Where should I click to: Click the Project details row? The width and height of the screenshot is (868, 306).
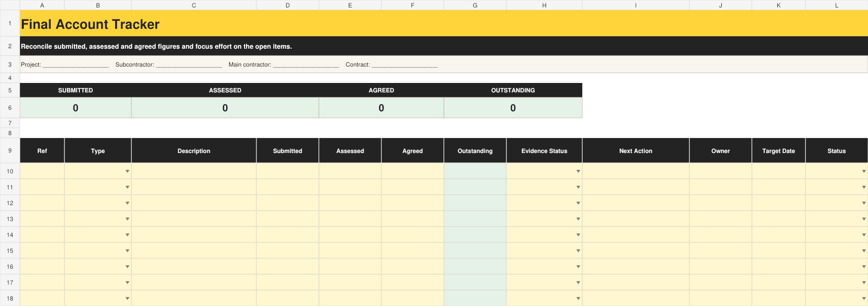click(x=444, y=65)
